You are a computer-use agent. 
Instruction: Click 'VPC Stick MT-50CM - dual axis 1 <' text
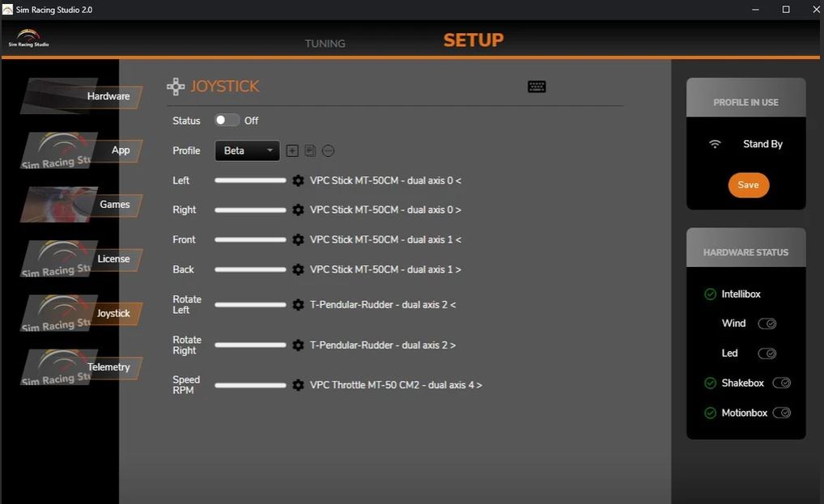[386, 240]
